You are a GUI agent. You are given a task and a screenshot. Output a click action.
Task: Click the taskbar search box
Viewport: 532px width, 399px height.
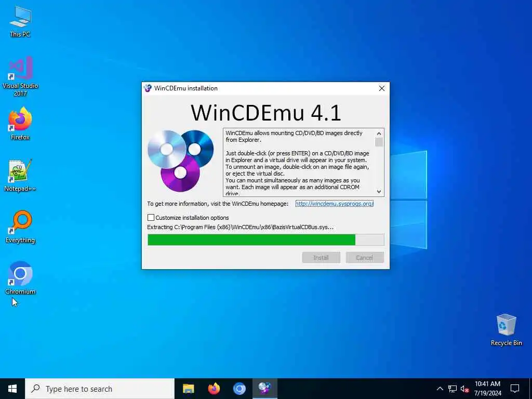pyautogui.click(x=100, y=389)
